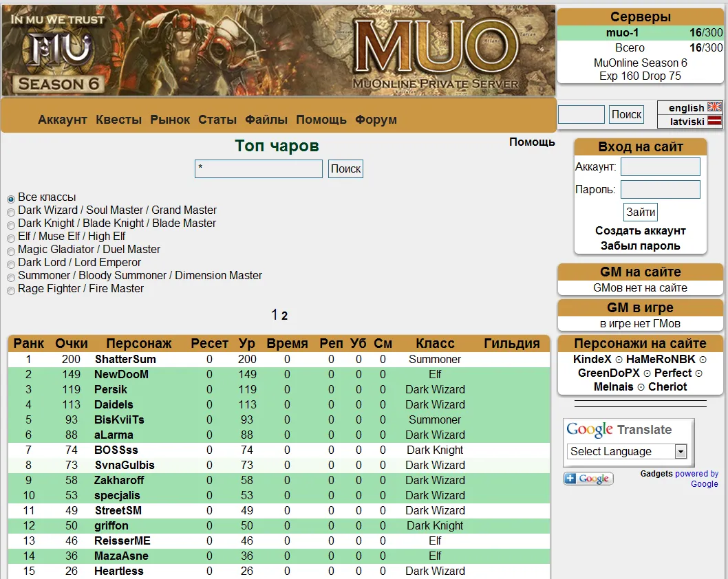728x579 pixels.
Task: Select Summoner / Bloody Summoner / Dimension Master radio
Action: pyautogui.click(x=11, y=277)
